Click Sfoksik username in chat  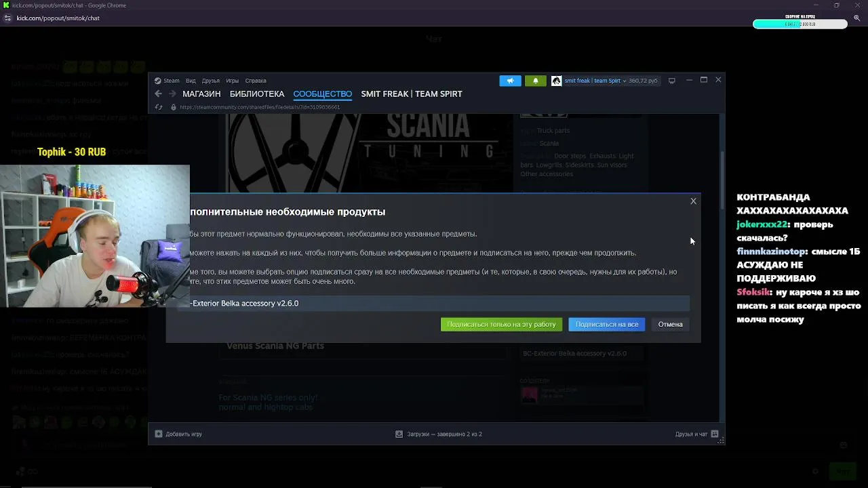[x=753, y=292]
